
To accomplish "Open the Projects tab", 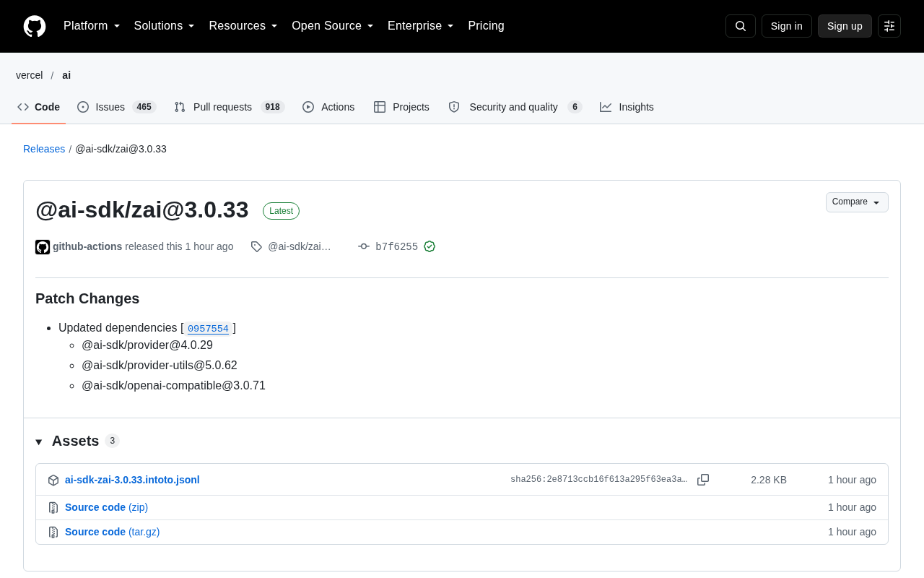I will pyautogui.click(x=401, y=107).
